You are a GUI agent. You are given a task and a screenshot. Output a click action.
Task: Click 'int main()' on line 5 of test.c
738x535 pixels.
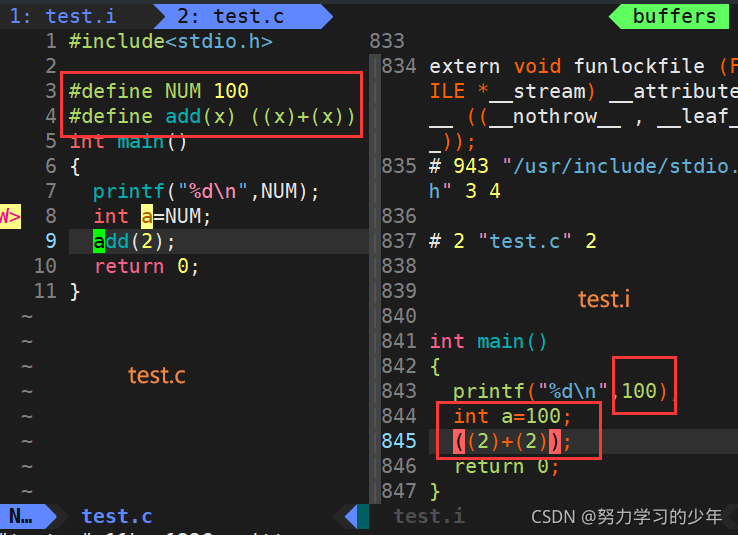pos(128,141)
